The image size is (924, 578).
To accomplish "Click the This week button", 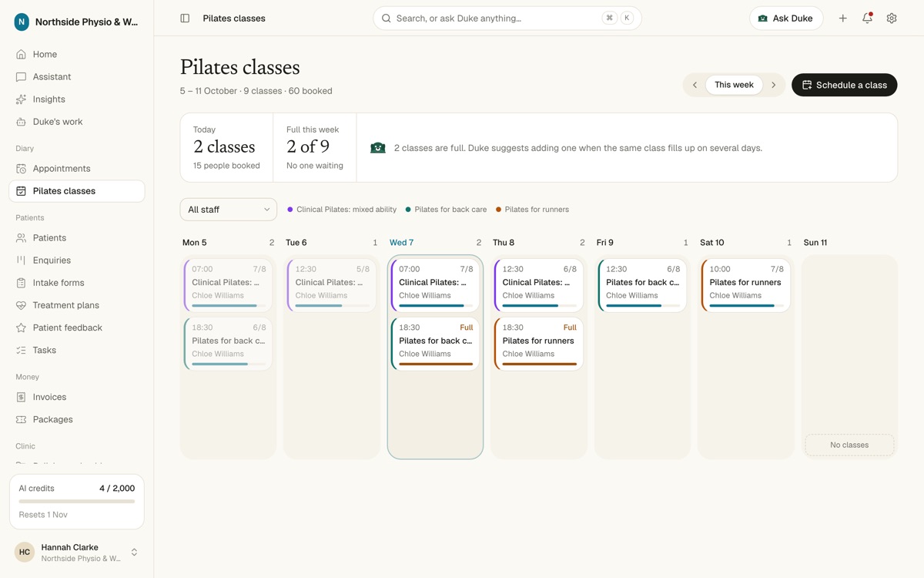I will click(x=734, y=85).
